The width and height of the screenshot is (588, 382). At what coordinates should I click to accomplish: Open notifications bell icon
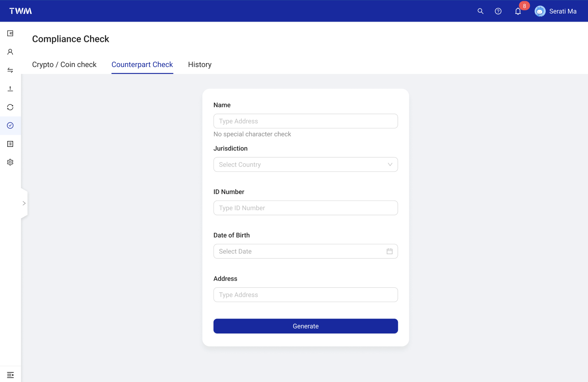pos(518,11)
